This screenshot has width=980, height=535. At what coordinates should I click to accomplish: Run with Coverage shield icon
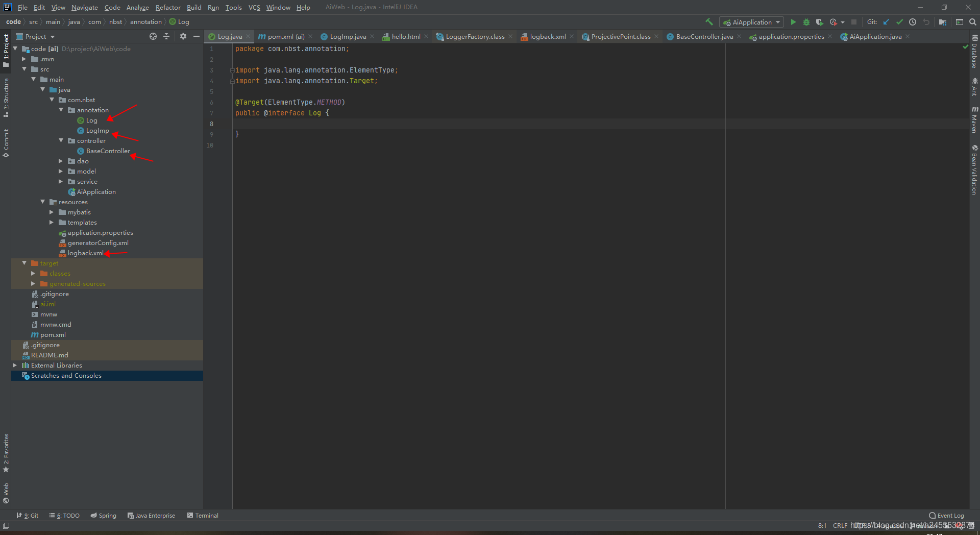point(819,22)
